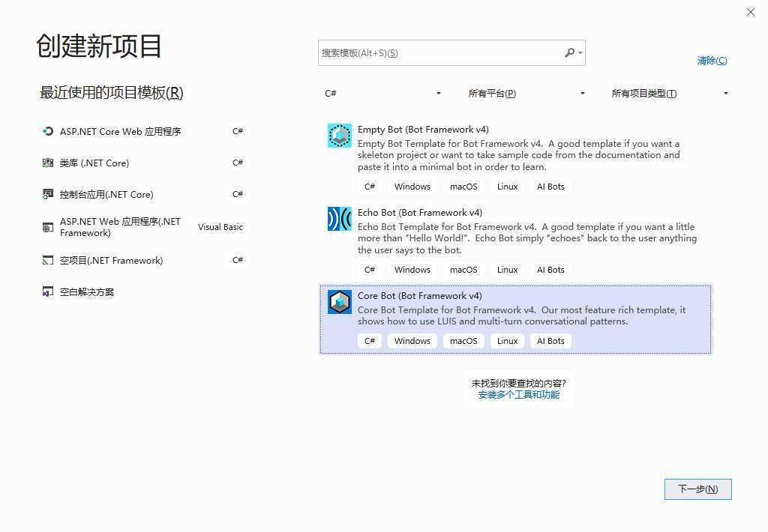Click the 空项目(.NET Framework) icon
The width and height of the screenshot is (768, 532).
pyautogui.click(x=47, y=260)
